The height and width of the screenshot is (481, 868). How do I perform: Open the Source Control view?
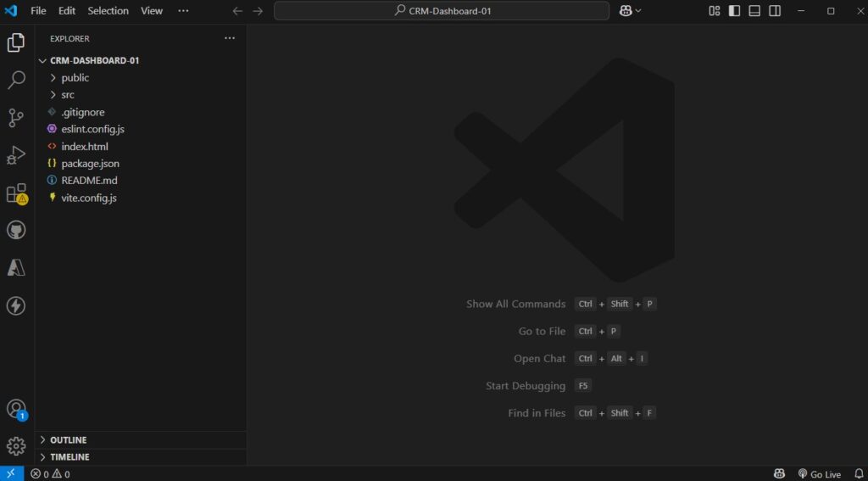pos(16,118)
